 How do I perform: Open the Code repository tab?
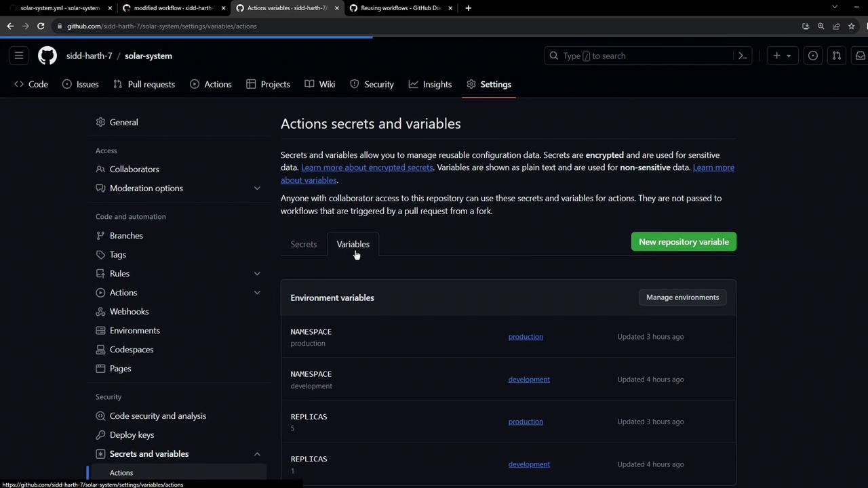(31, 84)
